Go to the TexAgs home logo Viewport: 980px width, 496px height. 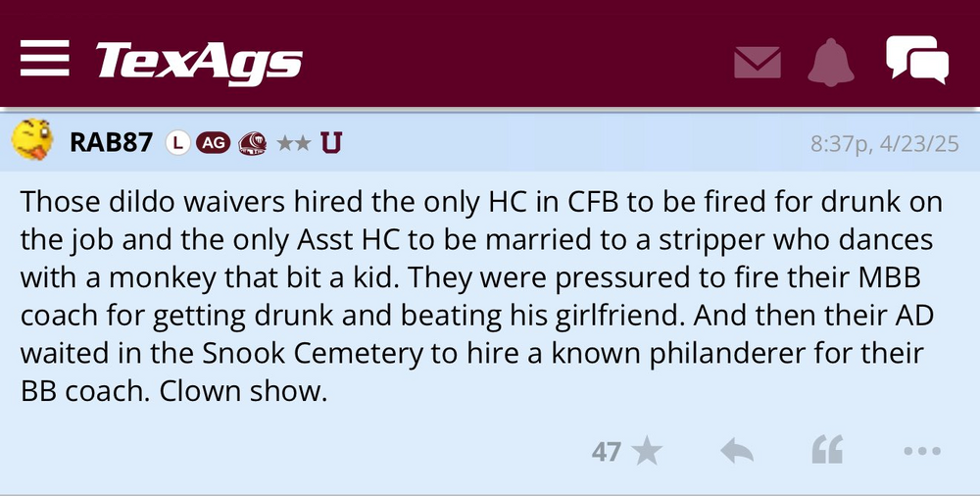pyautogui.click(x=199, y=62)
